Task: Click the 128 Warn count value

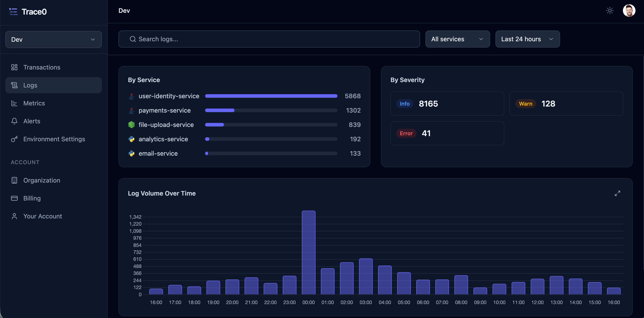Action: click(x=548, y=104)
